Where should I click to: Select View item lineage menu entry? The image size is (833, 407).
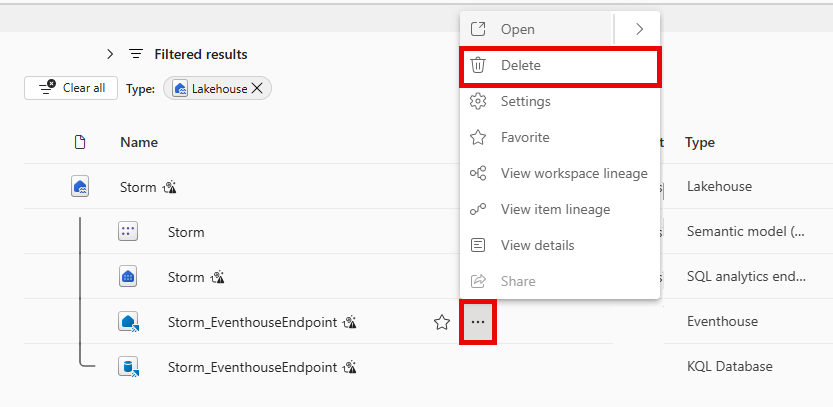pyautogui.click(x=555, y=210)
